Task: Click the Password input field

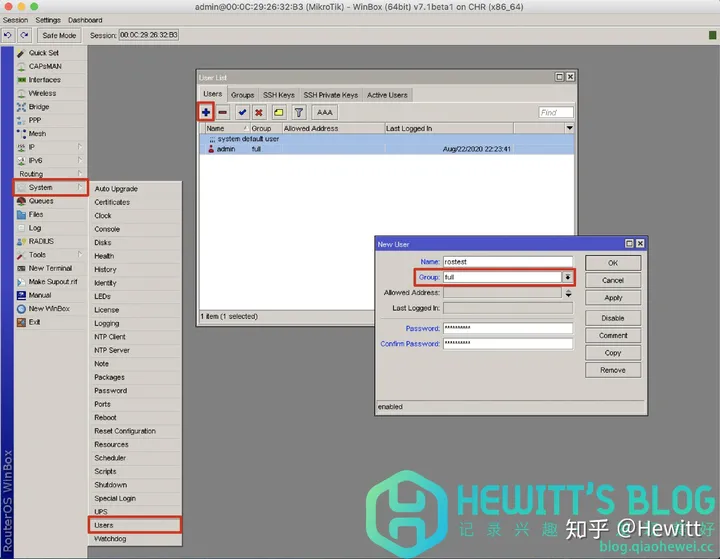Action: (508, 328)
